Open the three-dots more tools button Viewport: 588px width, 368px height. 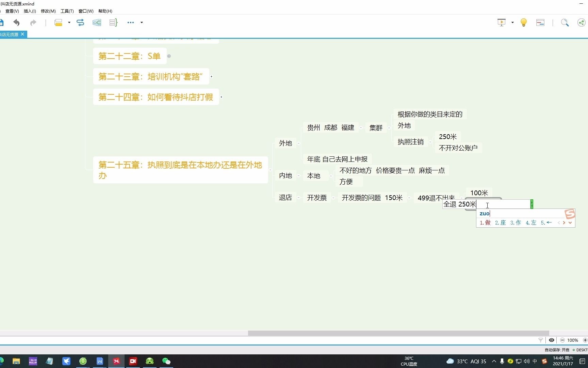[131, 22]
